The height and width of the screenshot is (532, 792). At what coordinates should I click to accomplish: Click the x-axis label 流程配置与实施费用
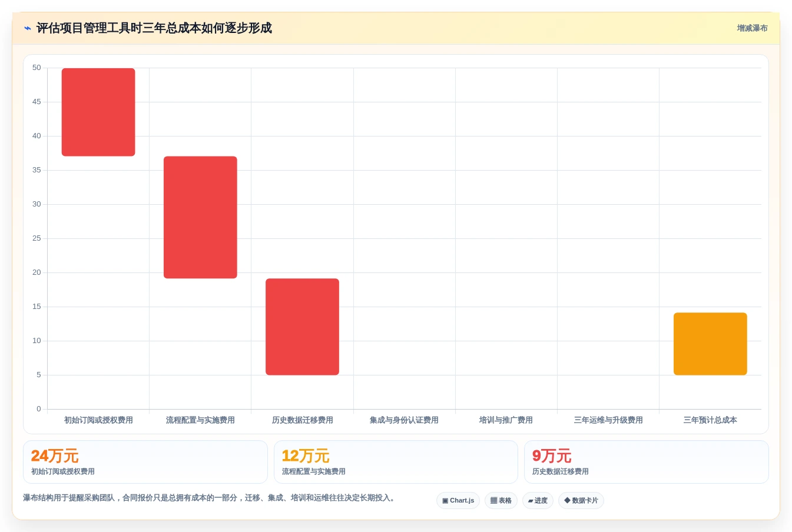pos(200,420)
